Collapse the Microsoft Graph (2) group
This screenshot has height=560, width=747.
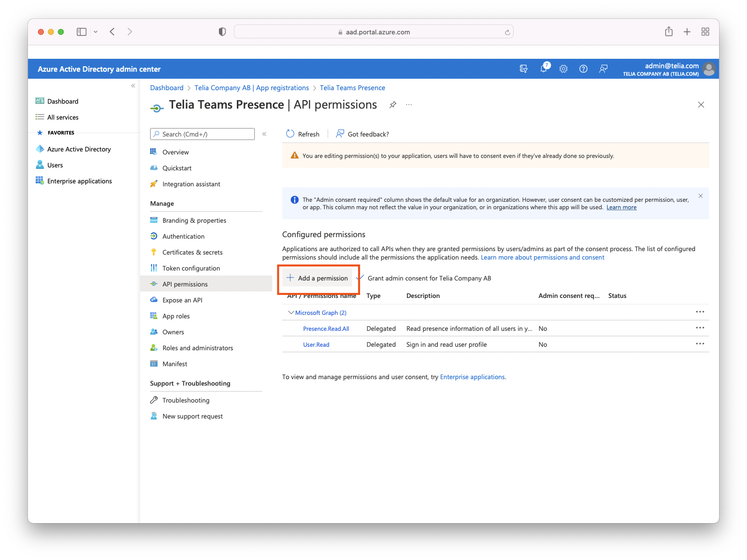[x=291, y=312]
